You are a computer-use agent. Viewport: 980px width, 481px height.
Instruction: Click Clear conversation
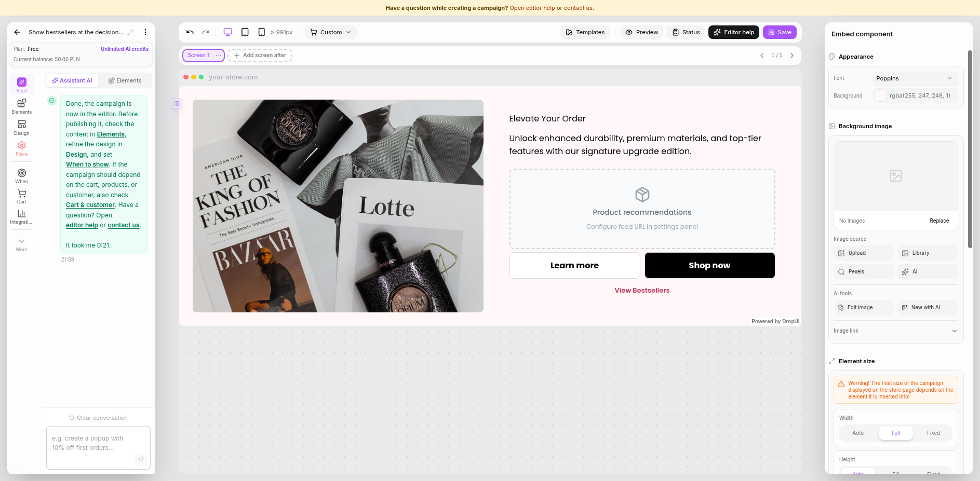click(98, 418)
